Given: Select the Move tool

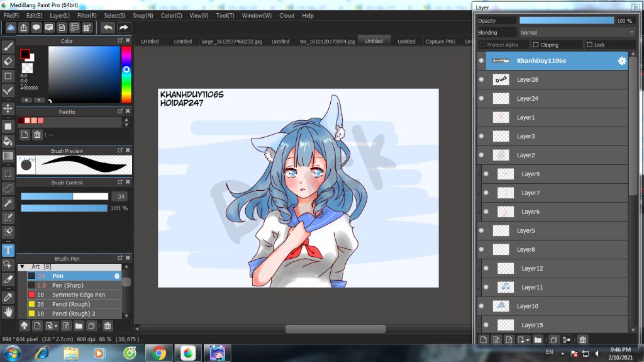Looking at the screenshot, I should 8,108.
